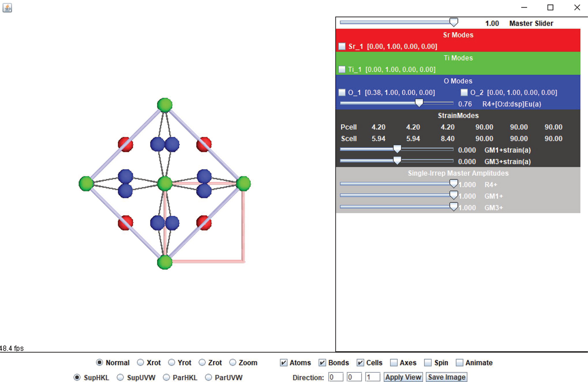Click the Java application icon in title bar
This screenshot has width=588, height=382.
(7, 8)
